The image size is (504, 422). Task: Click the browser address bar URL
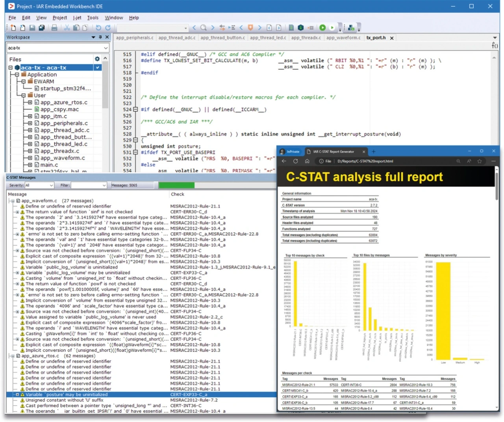pyautogui.click(x=365, y=161)
